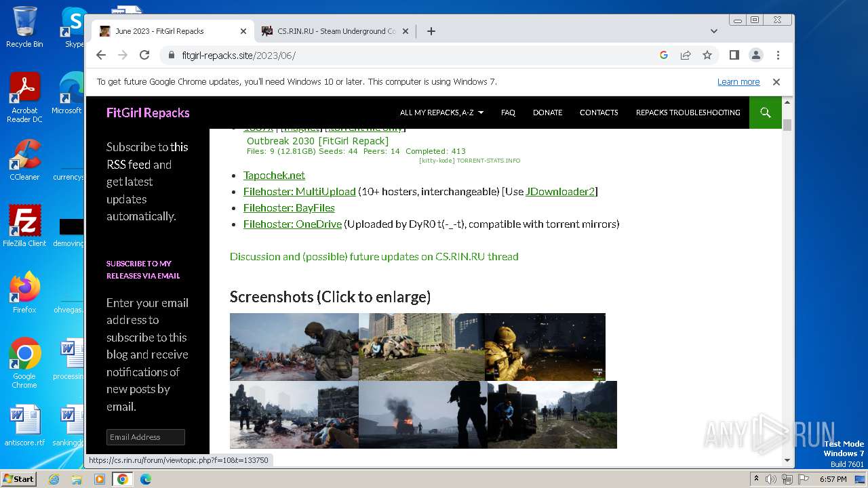Open Filehoster: BayFiles link
Image resolution: width=868 pixels, height=488 pixels.
click(x=289, y=207)
